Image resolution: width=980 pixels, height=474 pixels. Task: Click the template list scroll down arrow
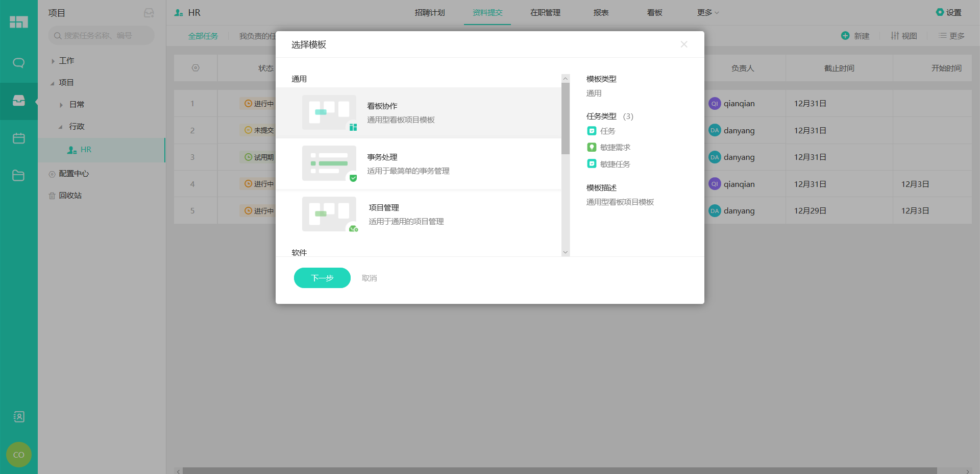(x=565, y=252)
